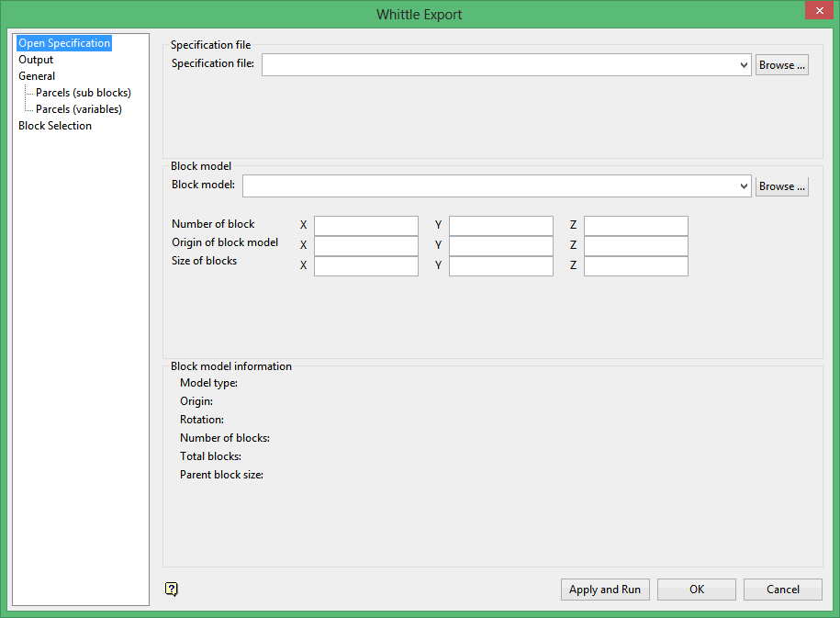
Task: Open Parcels (variables) page
Action: pos(79,109)
